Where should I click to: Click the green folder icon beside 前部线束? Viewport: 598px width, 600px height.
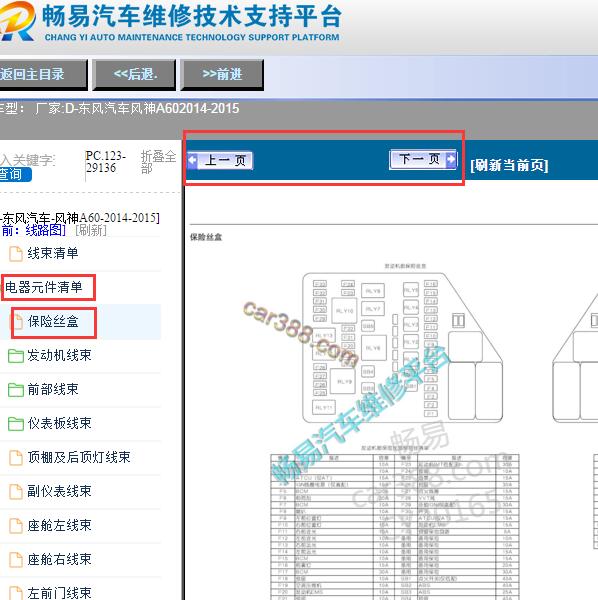click(x=16, y=390)
